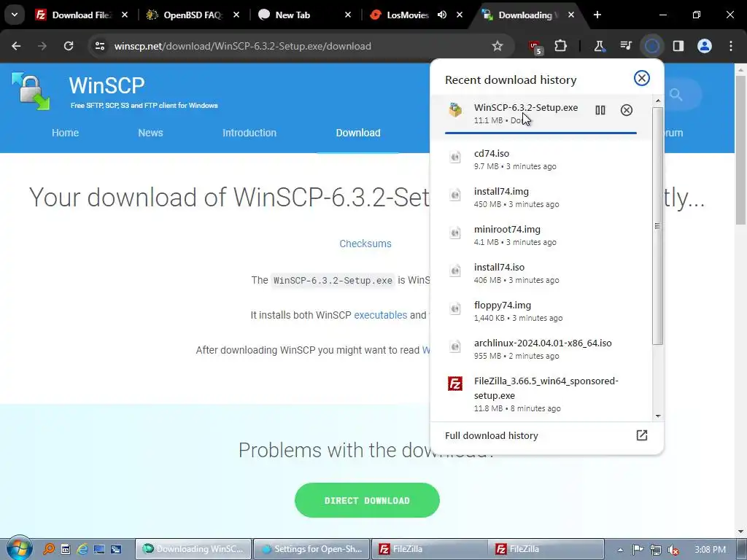Open the media controls icon

point(626,46)
